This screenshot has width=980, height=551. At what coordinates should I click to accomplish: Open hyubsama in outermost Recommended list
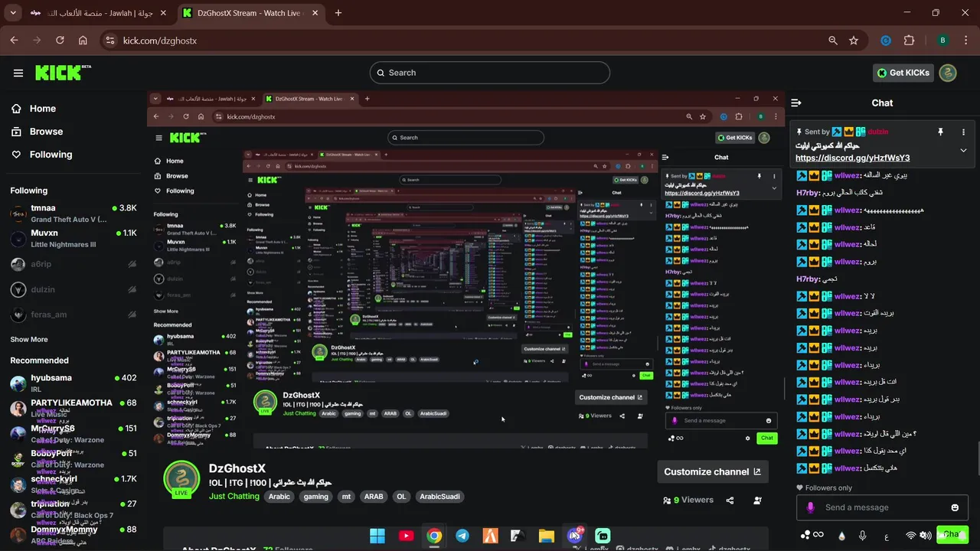[73, 383]
